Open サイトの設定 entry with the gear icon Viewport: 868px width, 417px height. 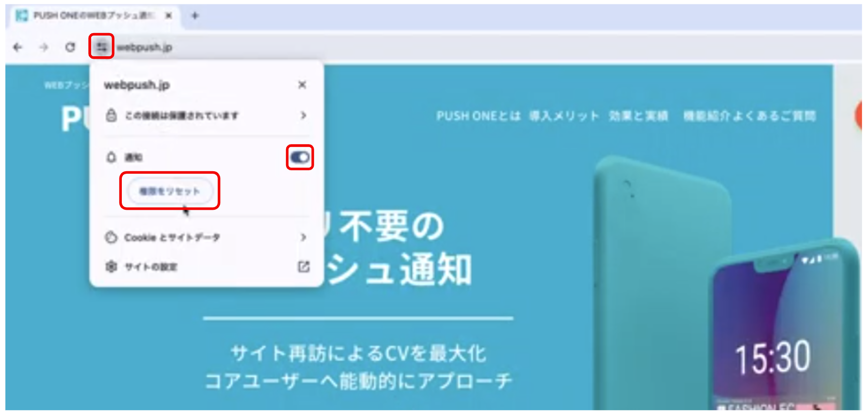[x=206, y=266]
